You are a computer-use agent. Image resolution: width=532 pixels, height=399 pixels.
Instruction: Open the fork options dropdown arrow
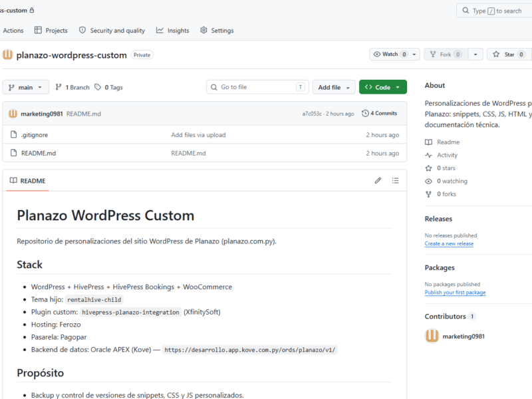(x=475, y=55)
